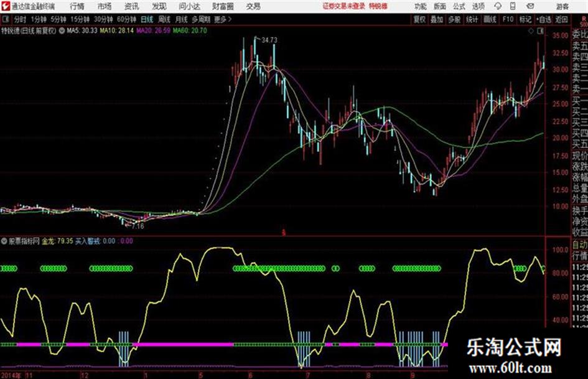Screen dimensions: 588x379
Task: Click the MA5: 30.33 value label
Action: (x=82, y=30)
